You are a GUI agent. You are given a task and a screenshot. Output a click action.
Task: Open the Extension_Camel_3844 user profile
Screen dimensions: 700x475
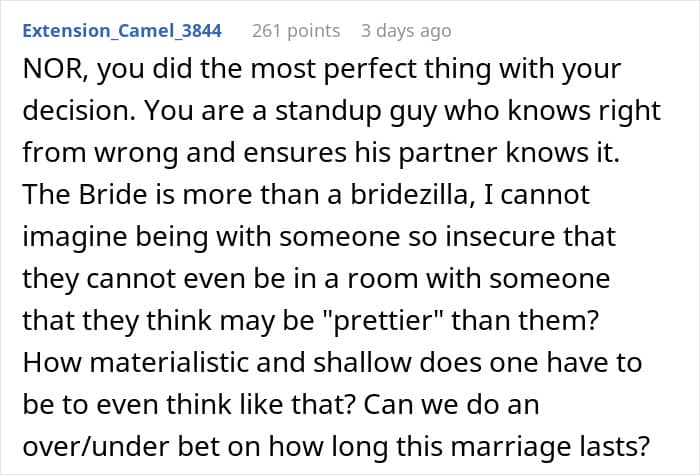(122, 31)
